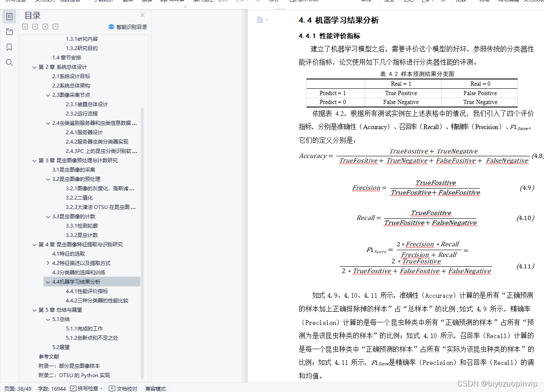Screen dimensions: 544x392
Task: Click the plus (promote level) outline button
Action: pyautogui.click(x=45, y=26)
